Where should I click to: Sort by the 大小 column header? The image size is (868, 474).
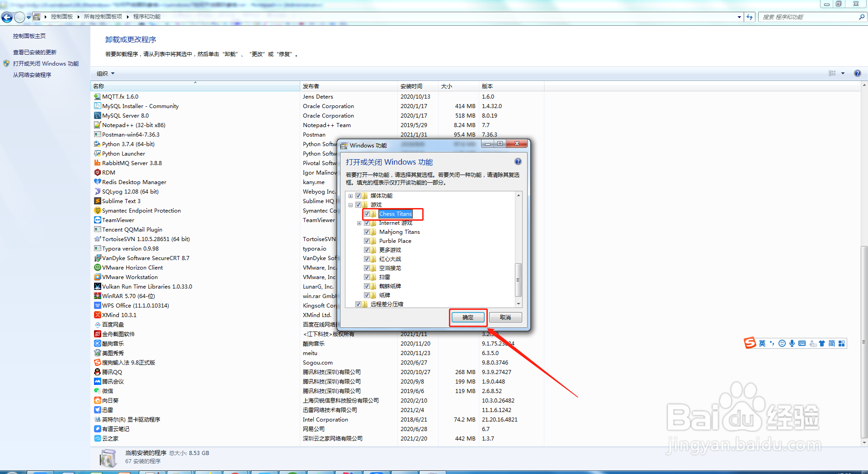coord(458,86)
